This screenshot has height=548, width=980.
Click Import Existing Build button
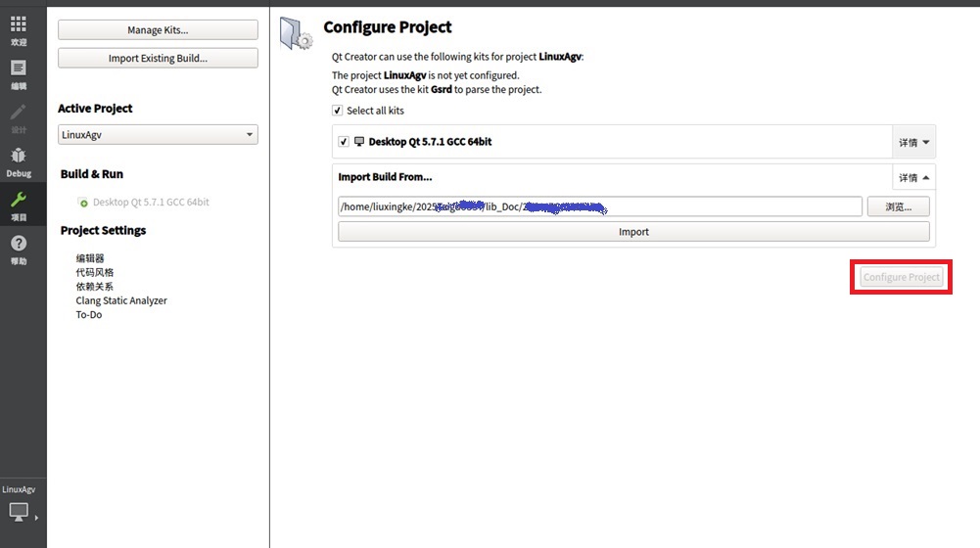coord(159,58)
